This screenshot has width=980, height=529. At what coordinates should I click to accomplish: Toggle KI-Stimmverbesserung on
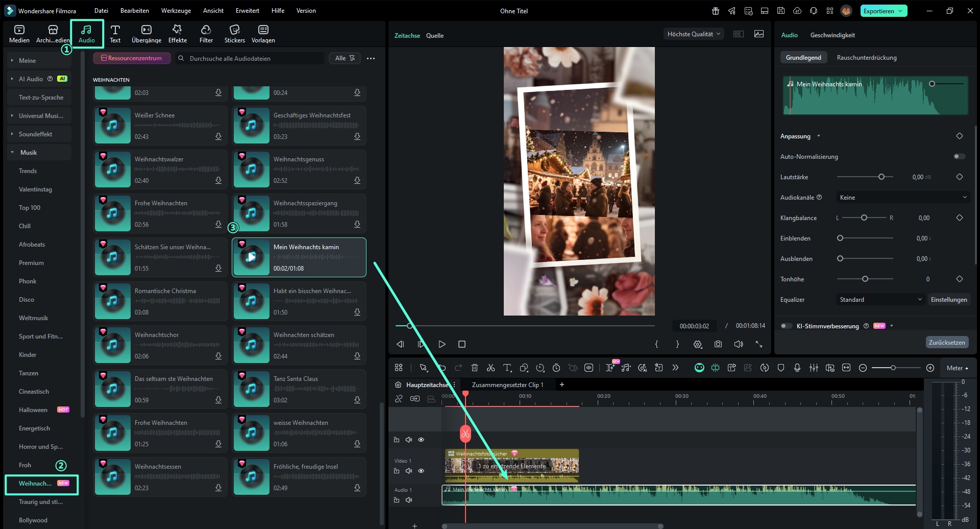787,326
